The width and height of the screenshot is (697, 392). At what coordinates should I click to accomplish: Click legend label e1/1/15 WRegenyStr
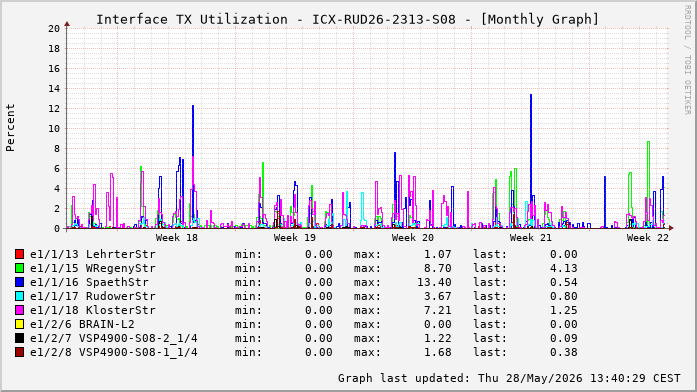click(x=92, y=268)
